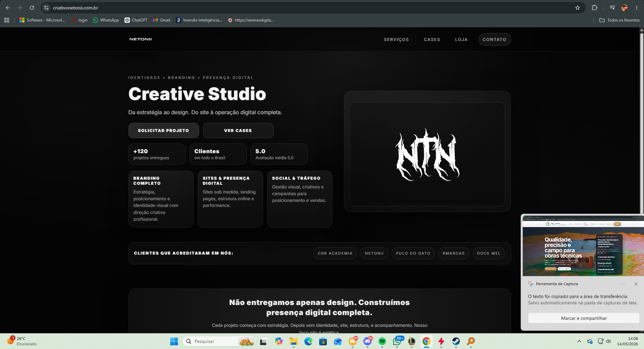
Task: Select the RMARCAS client chip
Action: (454, 253)
